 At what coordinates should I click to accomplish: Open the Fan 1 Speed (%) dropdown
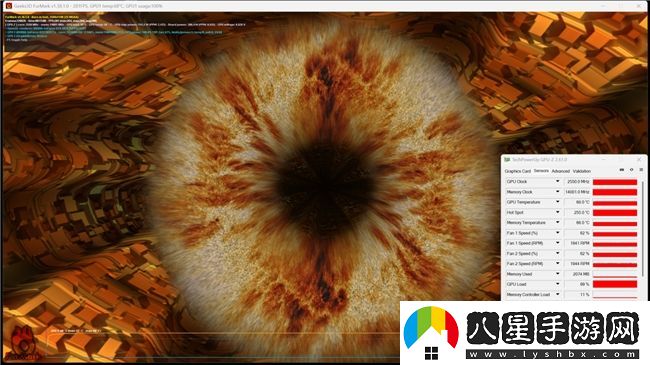coord(557,233)
